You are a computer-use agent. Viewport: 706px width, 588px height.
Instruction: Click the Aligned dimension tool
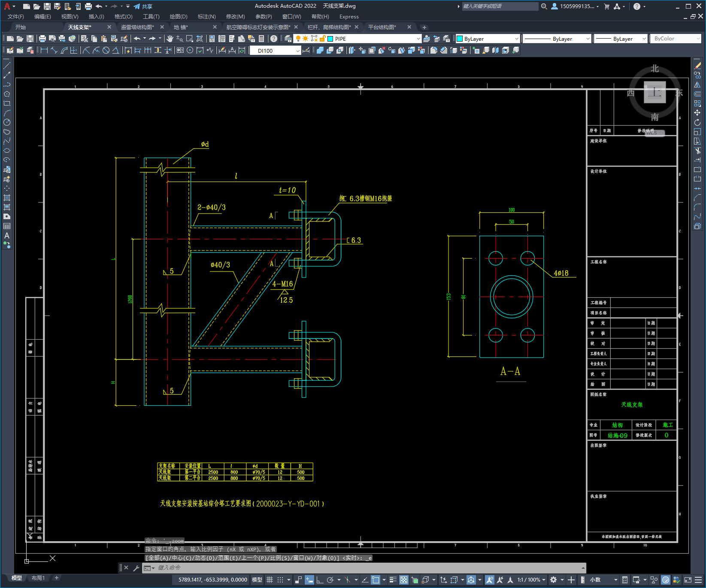coord(54,50)
